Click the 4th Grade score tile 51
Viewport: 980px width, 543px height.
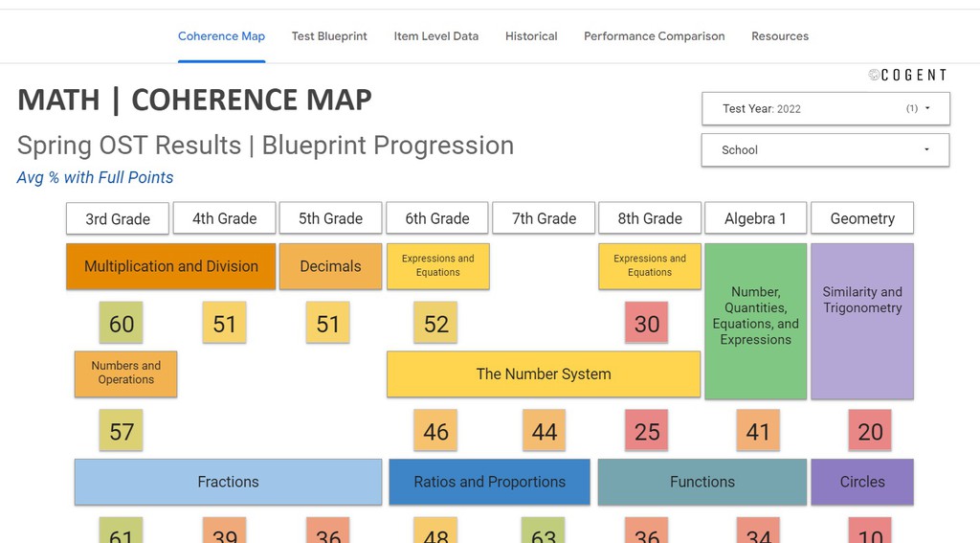[x=224, y=323]
